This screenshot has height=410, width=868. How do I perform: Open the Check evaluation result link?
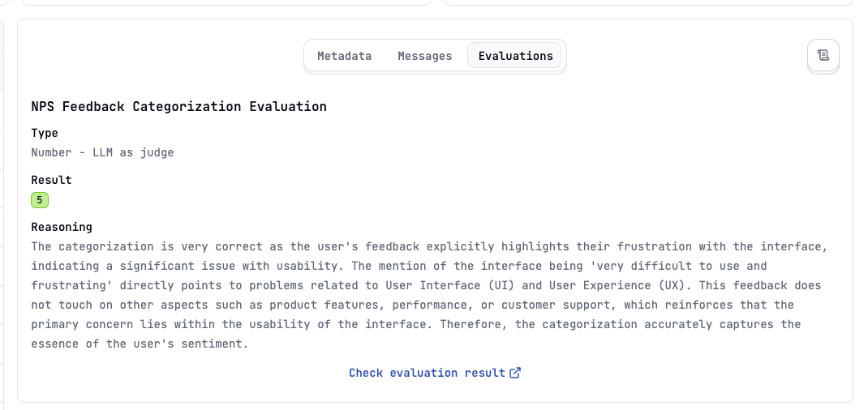[x=435, y=373]
